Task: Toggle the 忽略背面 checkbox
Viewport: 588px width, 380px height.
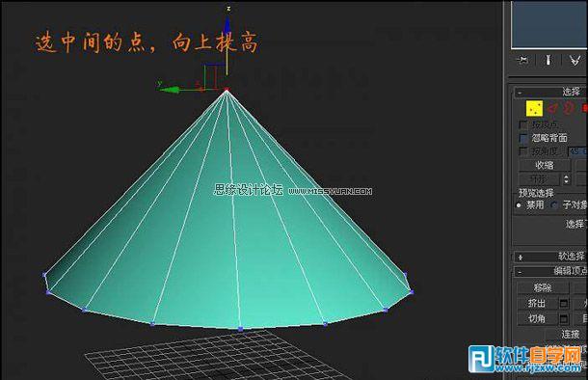Action: [x=522, y=138]
